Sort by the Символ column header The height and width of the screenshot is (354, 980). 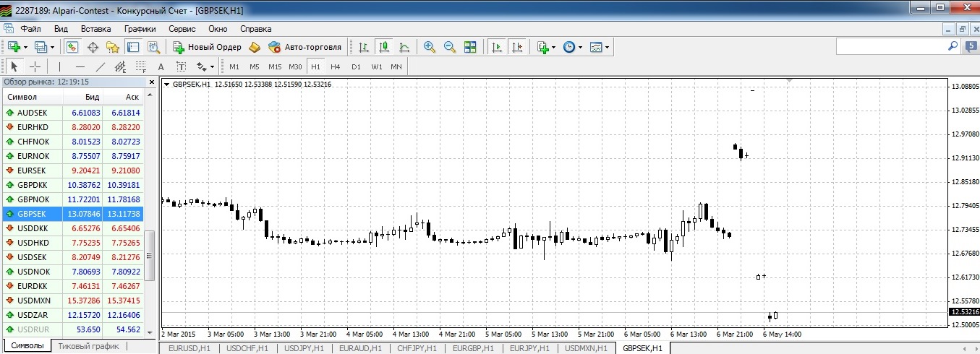pyautogui.click(x=32, y=97)
